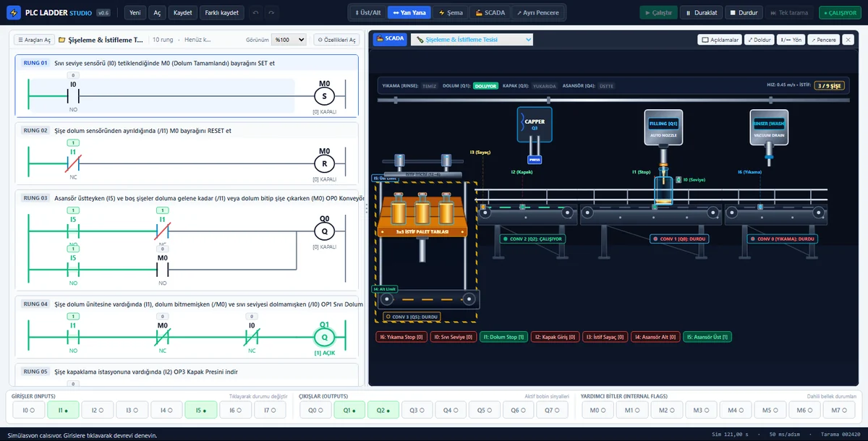
Task: Select the M0 NC contact in Rung 04
Action: [x=162, y=338]
